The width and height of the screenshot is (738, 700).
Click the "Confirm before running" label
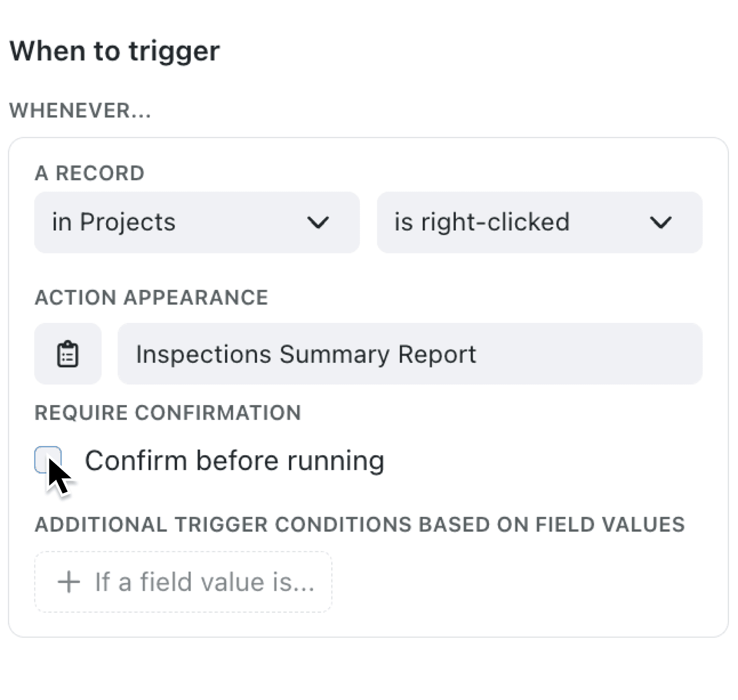pyautogui.click(x=234, y=460)
